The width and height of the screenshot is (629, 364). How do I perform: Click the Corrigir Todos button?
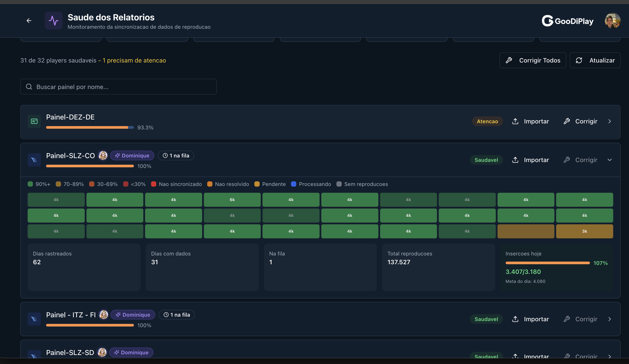click(x=533, y=60)
